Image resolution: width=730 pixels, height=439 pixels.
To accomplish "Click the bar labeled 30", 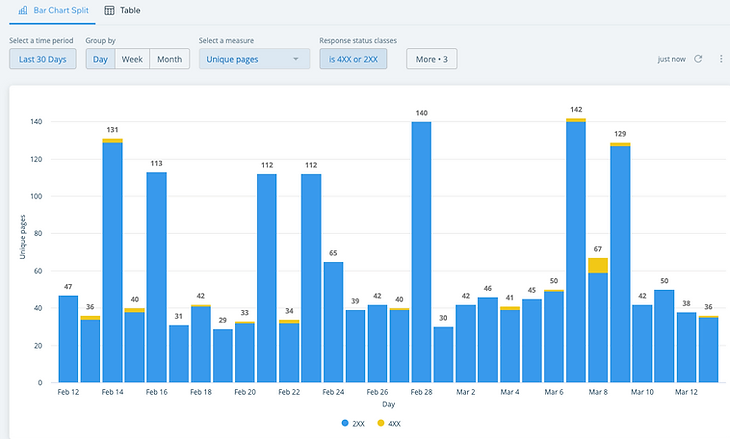I will [443, 355].
